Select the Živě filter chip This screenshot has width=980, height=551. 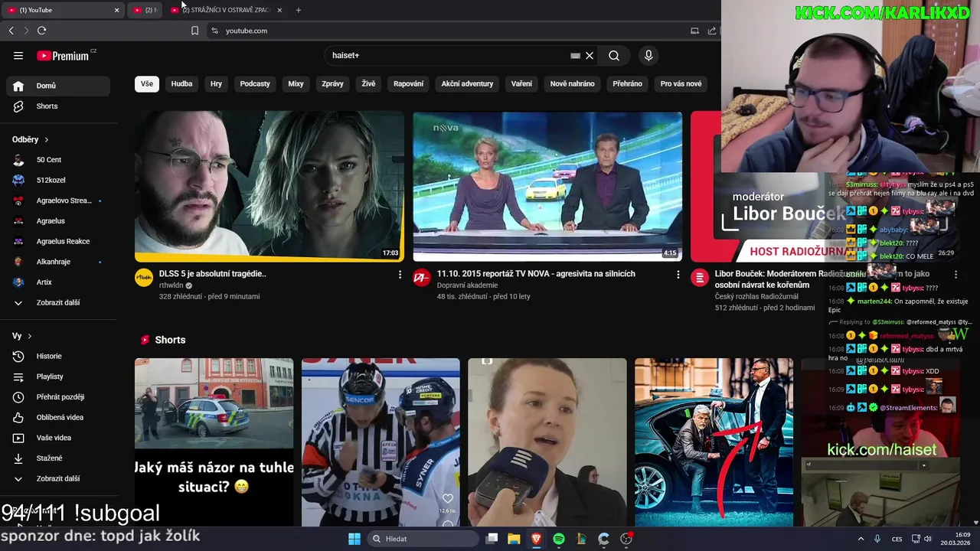(368, 84)
